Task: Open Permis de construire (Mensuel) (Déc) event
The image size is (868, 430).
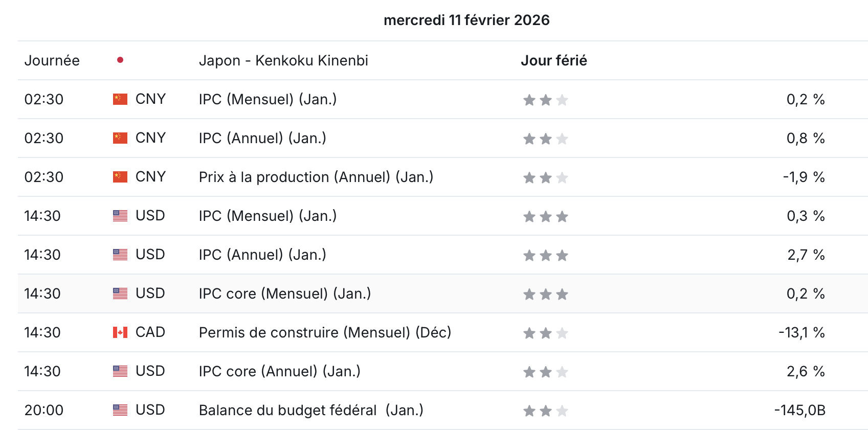Action: click(325, 332)
